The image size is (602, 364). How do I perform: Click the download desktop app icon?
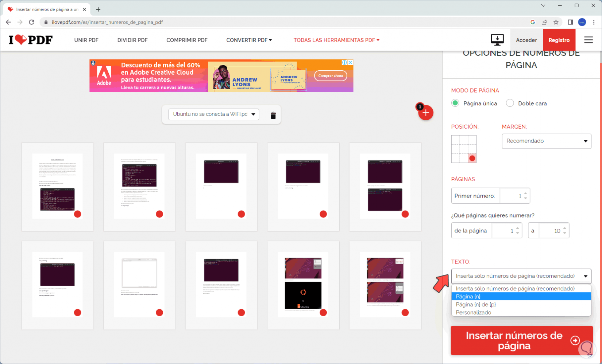click(x=497, y=40)
